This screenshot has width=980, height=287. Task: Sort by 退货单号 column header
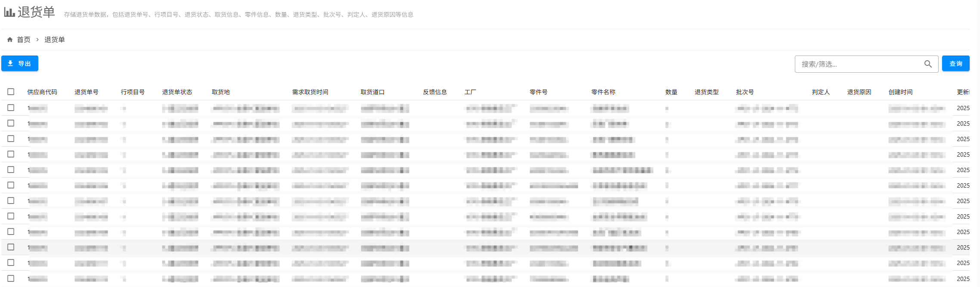click(x=87, y=92)
